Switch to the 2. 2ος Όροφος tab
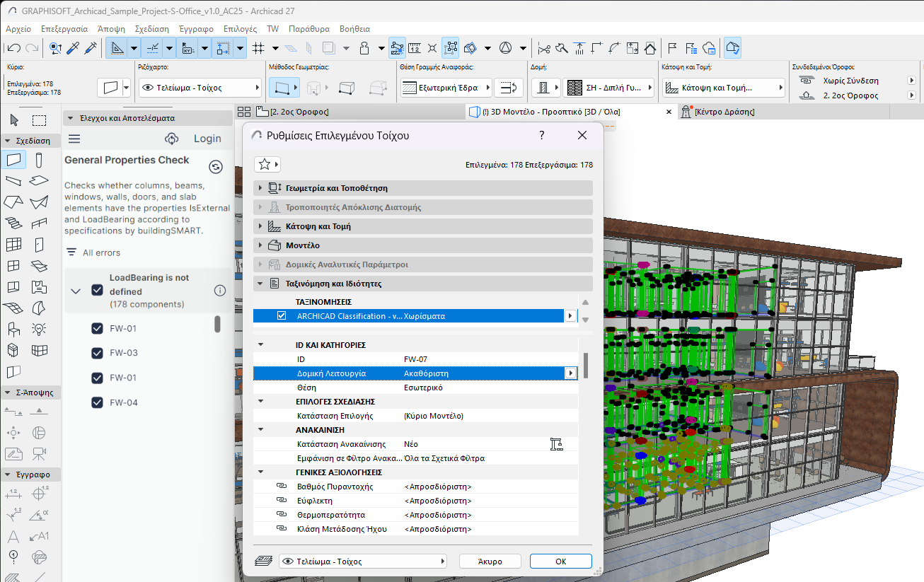This screenshot has width=924, height=582. coord(292,112)
